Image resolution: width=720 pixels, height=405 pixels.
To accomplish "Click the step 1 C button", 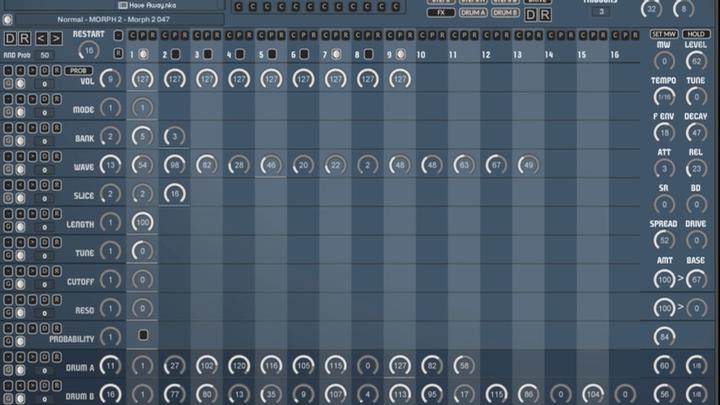I will [132, 35].
